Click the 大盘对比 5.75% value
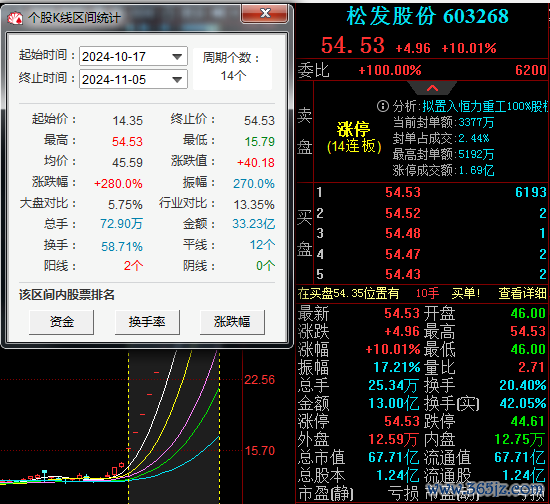Screen dimensions: 550x504 125,204
